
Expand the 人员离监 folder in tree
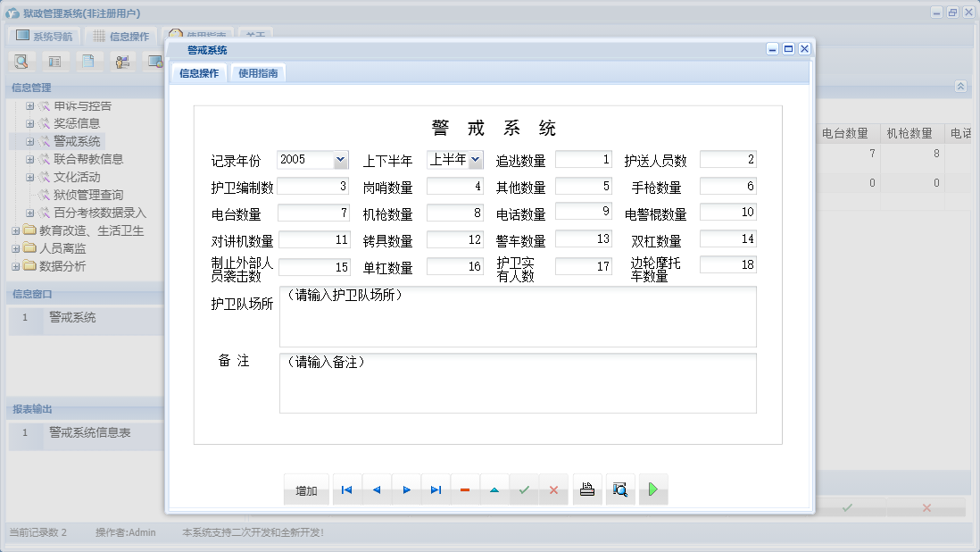tap(16, 248)
